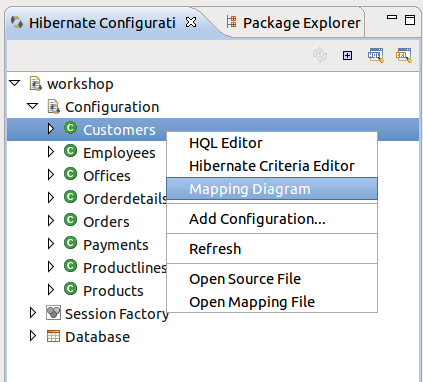Choose Open Mapping File menu item
The image size is (423, 382).
272,302
